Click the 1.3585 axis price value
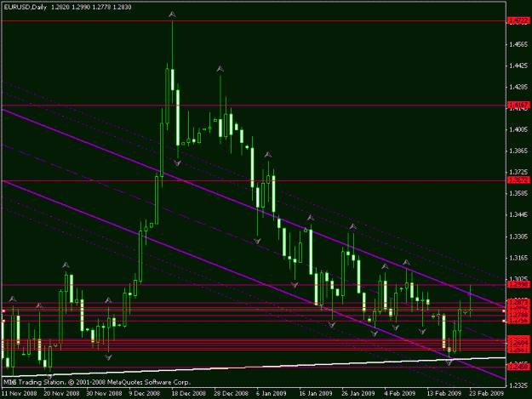The image size is (532, 399). point(519,194)
